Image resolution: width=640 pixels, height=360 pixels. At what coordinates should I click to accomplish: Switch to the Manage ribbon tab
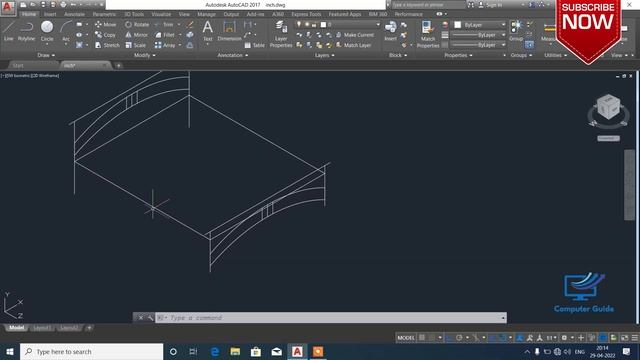click(x=207, y=14)
